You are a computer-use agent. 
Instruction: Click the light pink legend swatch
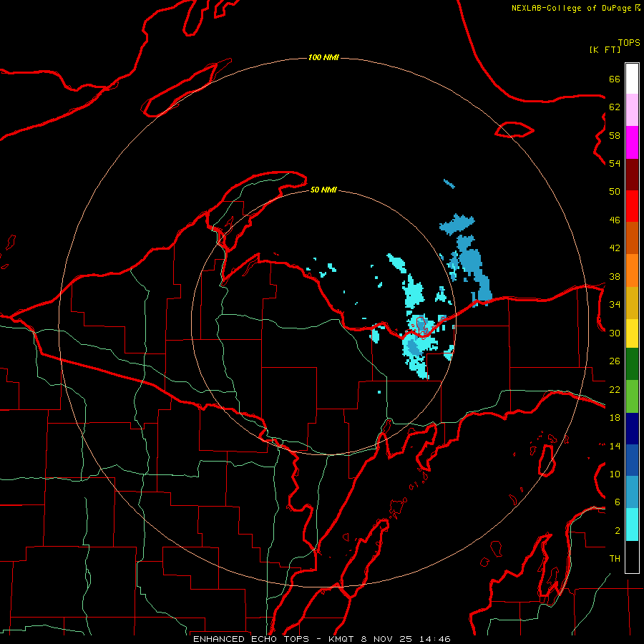632,110
